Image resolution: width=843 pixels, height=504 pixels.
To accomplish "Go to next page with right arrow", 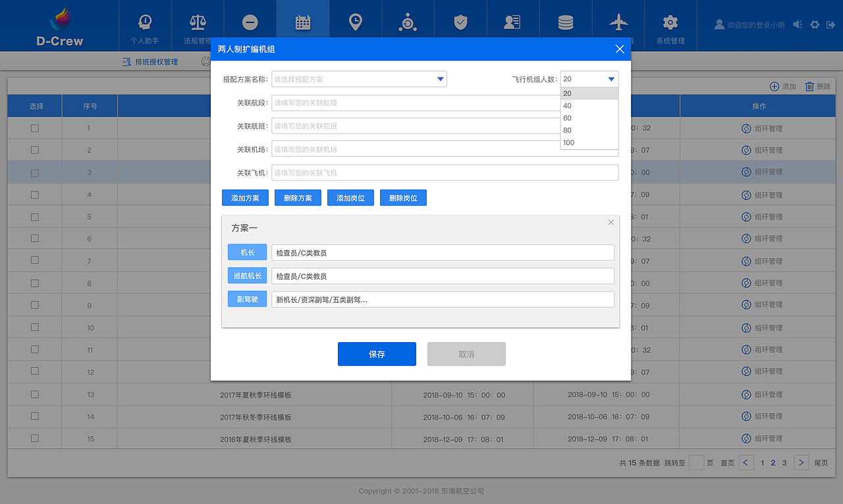I will tap(801, 463).
